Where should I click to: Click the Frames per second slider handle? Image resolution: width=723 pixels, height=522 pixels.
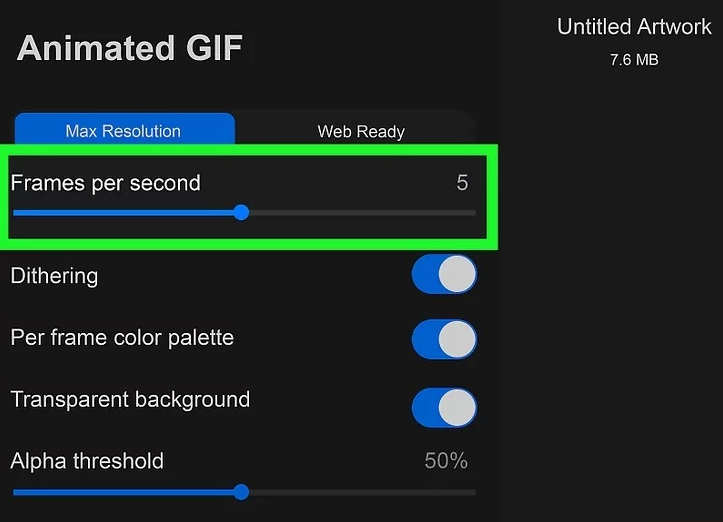tap(241, 212)
